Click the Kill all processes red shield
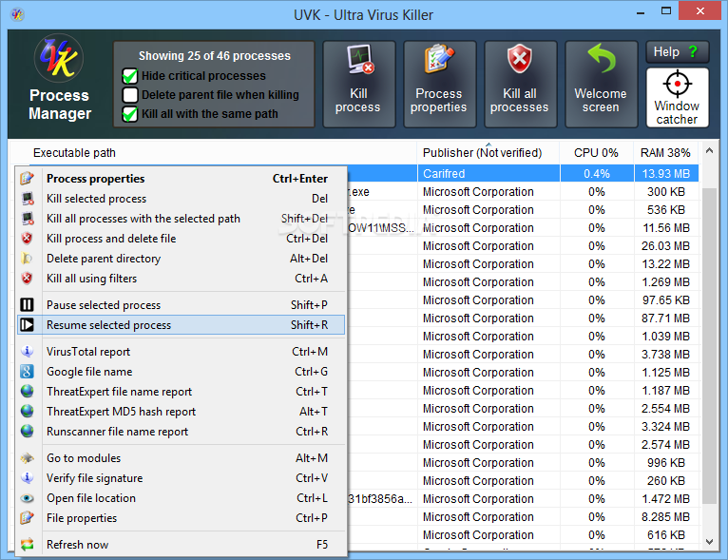Screen dimensions: 728x560 click(x=520, y=59)
